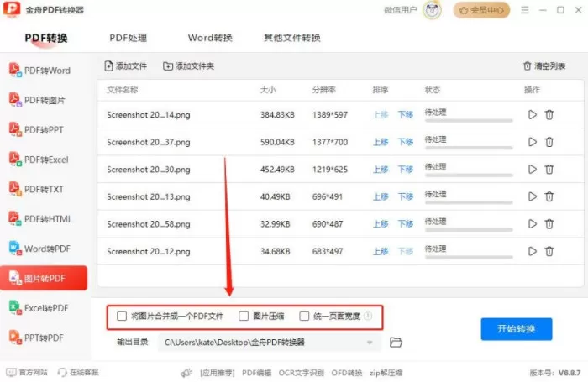The height and width of the screenshot is (382, 588).
Task: Delete Screenshot 20...58.png from the list
Action: pyautogui.click(x=549, y=224)
